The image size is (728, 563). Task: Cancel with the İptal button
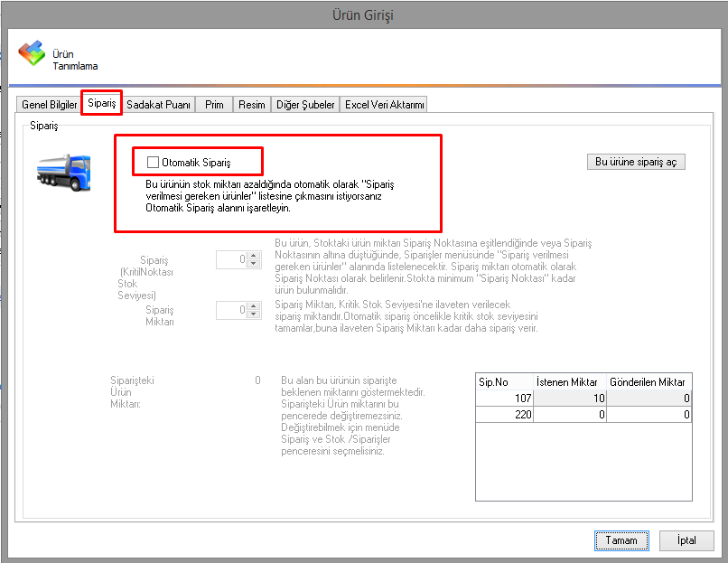pyautogui.click(x=686, y=540)
